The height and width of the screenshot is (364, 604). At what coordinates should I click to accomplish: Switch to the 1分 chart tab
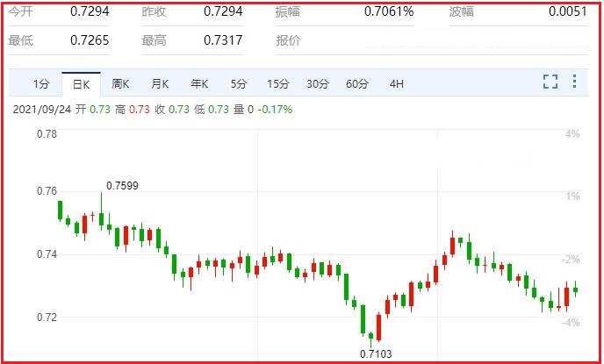tap(41, 84)
